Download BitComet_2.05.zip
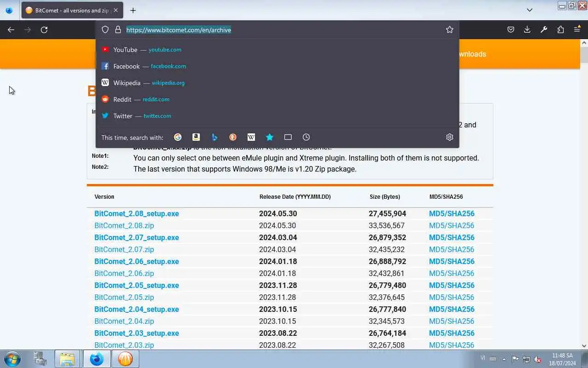The width and height of the screenshot is (588, 368). [x=124, y=297]
